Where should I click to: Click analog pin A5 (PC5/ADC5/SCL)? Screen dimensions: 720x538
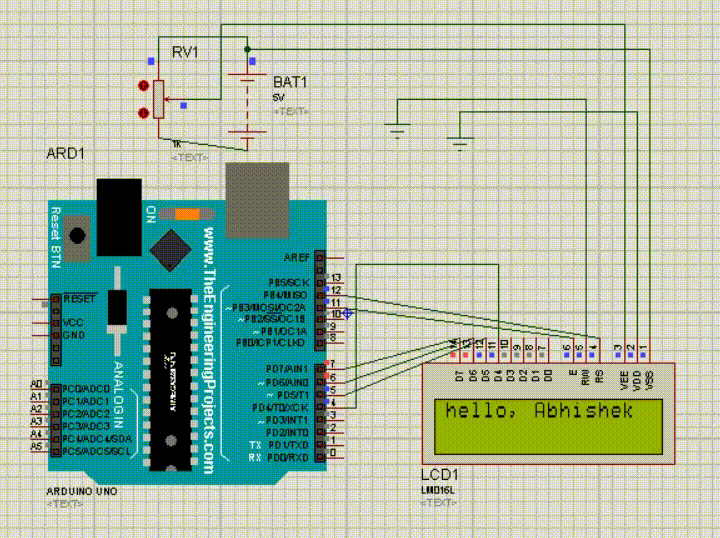click(x=56, y=452)
